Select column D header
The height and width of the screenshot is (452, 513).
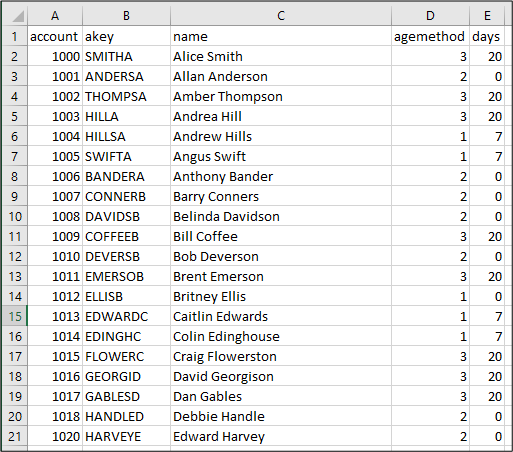tap(430, 15)
